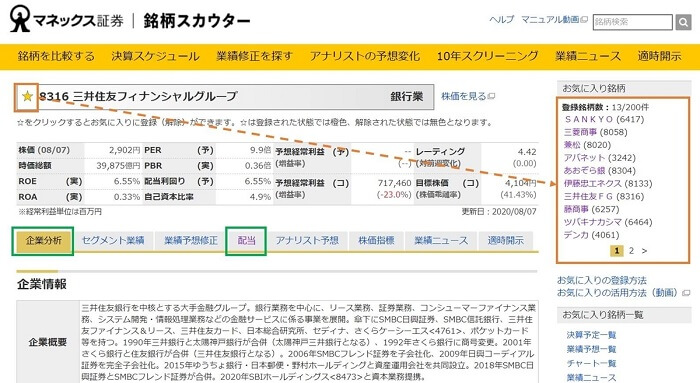This screenshot has width=700, height=383.
Task: Click the market cap value 39,875億円
Action: point(118,166)
